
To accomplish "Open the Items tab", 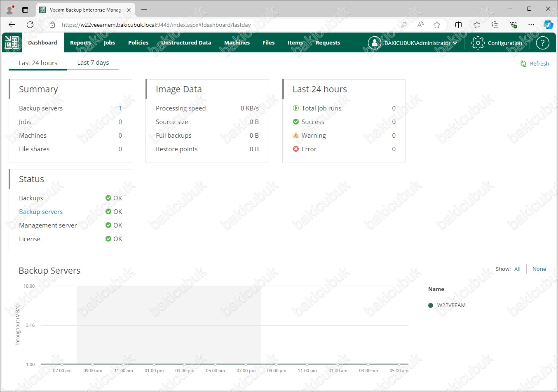I will coord(295,42).
